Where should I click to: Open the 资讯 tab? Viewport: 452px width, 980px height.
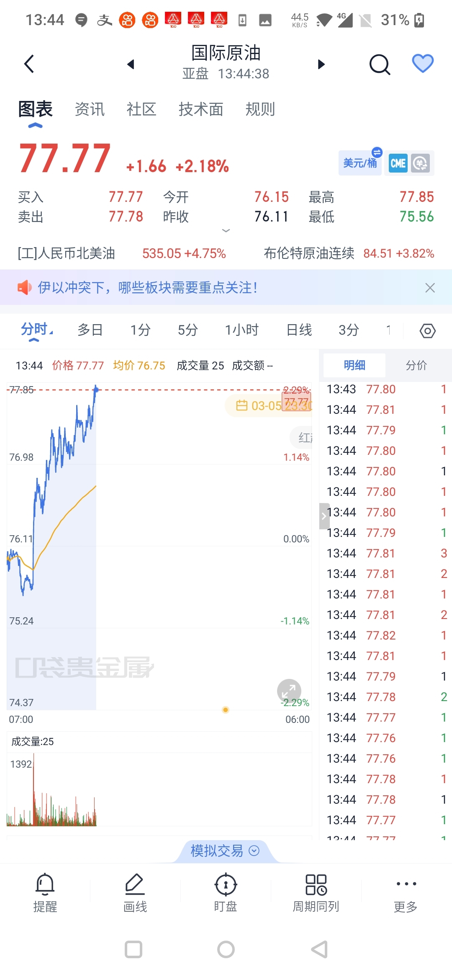[90, 109]
